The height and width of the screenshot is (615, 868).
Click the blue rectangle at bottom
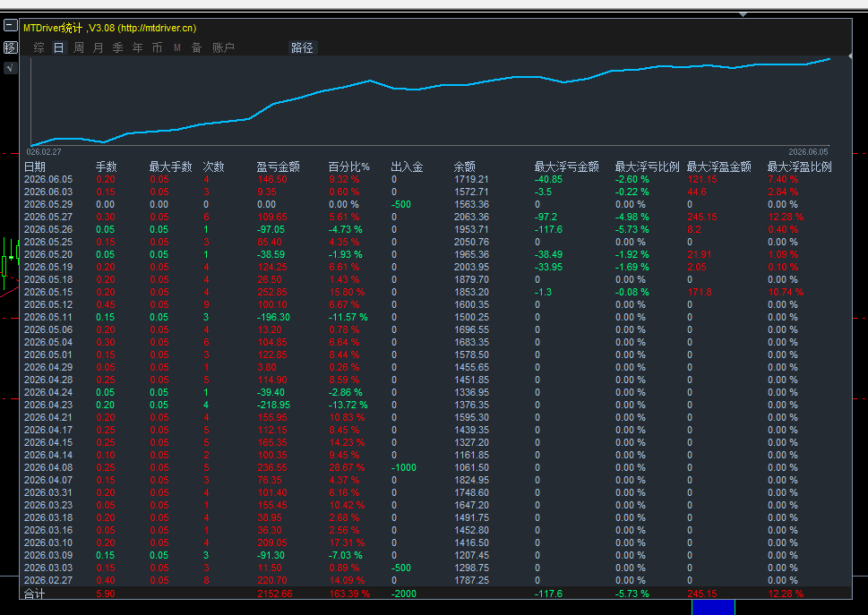714,607
